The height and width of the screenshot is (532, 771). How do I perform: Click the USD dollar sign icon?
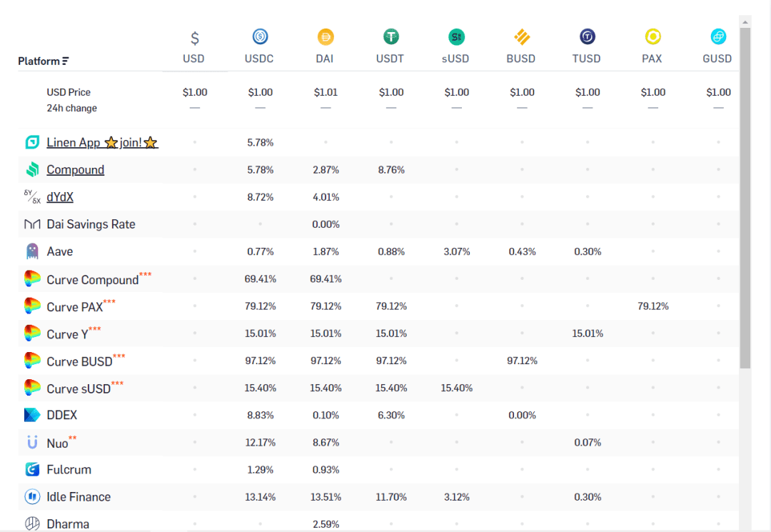click(195, 38)
